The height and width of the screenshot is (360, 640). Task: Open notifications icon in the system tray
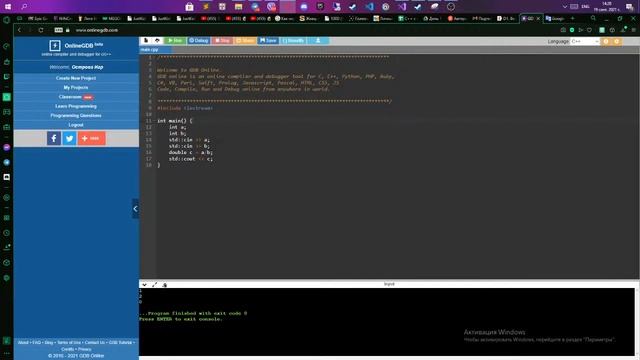coord(629,7)
